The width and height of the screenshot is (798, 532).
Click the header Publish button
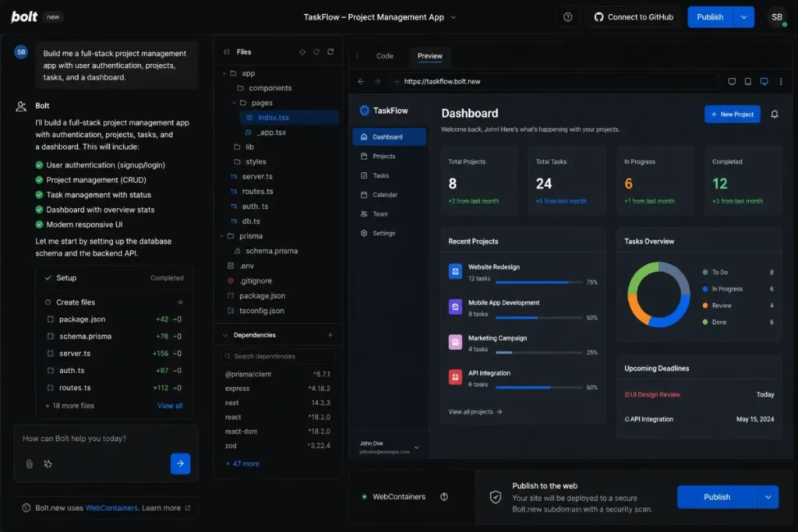[x=710, y=17]
